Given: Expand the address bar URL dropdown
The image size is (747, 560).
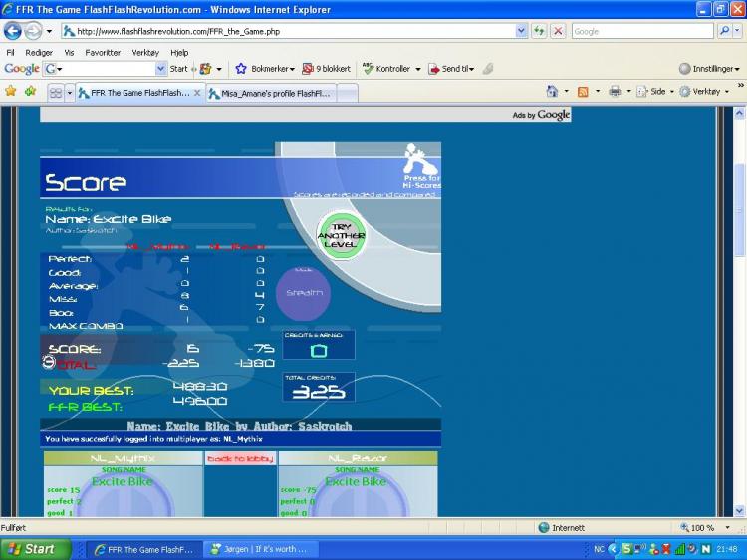Looking at the screenshot, I should tap(522, 31).
